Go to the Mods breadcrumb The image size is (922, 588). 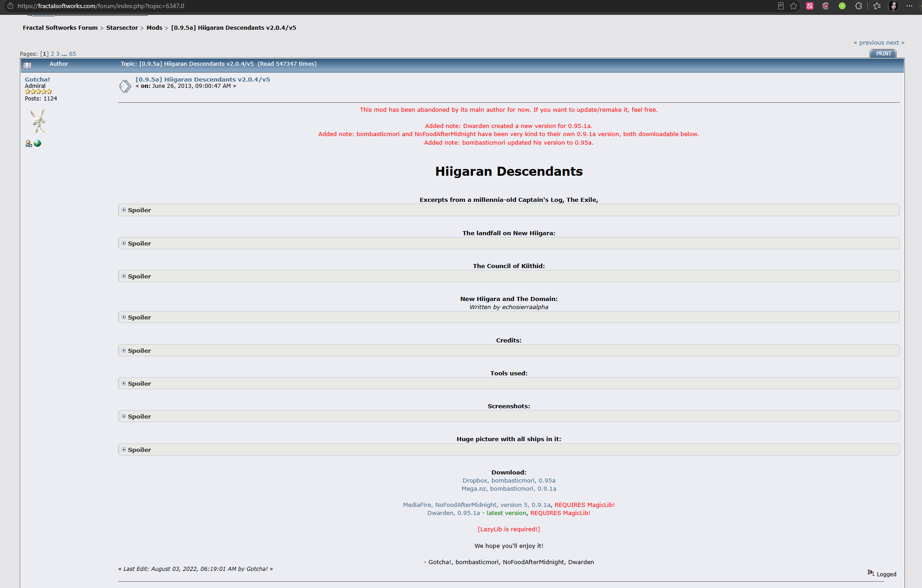[154, 27]
